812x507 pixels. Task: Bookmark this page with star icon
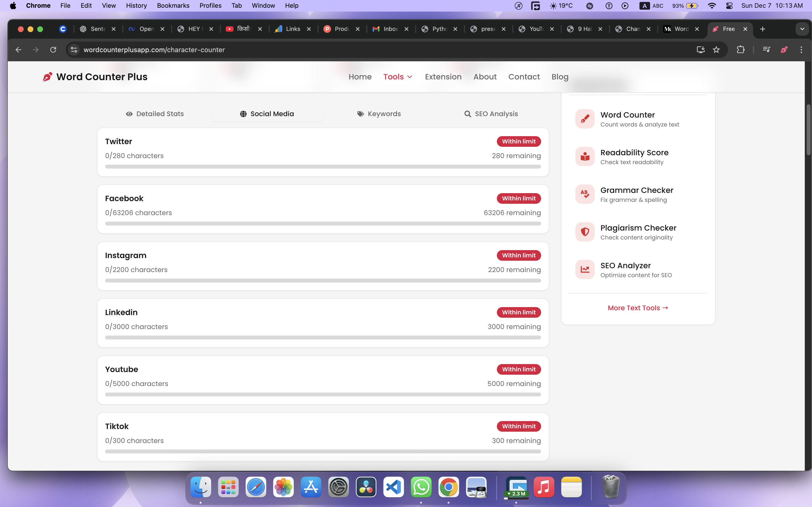[716, 50]
